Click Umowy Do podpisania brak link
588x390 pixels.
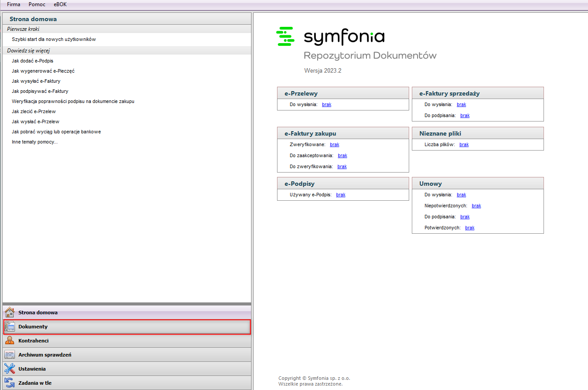click(465, 217)
